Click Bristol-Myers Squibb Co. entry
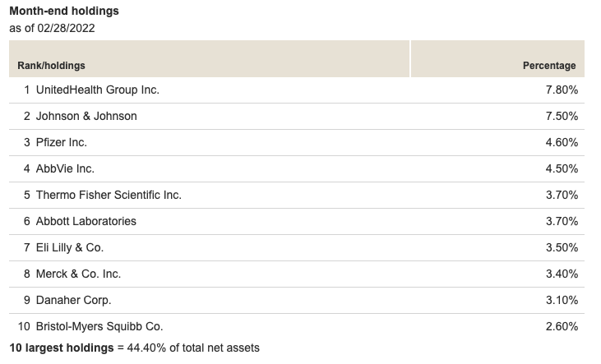Image resolution: width=601 pixels, height=364 pixels. (99, 326)
